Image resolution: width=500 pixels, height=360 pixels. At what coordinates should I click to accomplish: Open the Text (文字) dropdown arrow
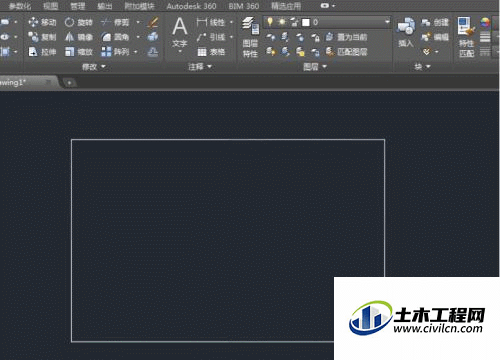pyautogui.click(x=180, y=51)
